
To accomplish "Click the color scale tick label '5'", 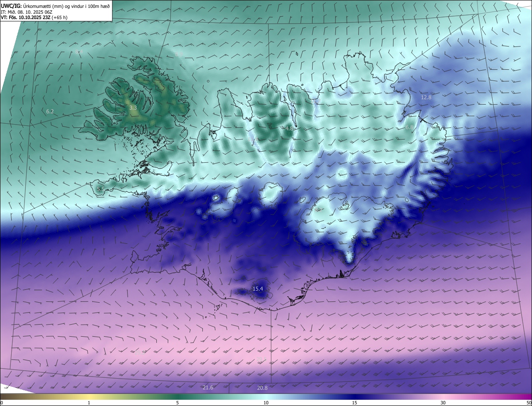I will [x=177, y=403].
